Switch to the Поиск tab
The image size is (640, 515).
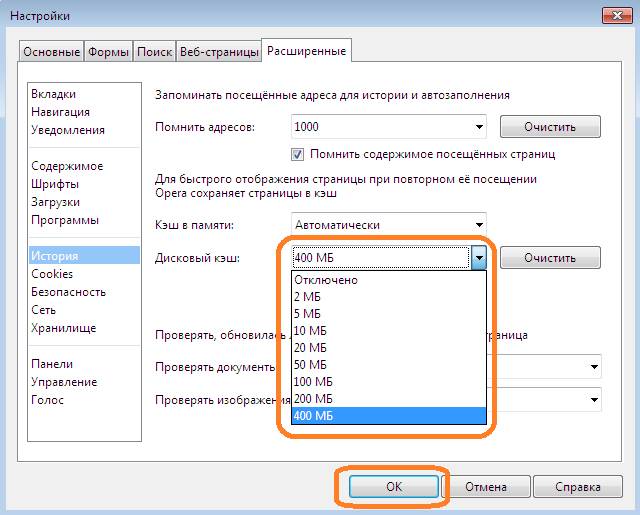coord(155,52)
